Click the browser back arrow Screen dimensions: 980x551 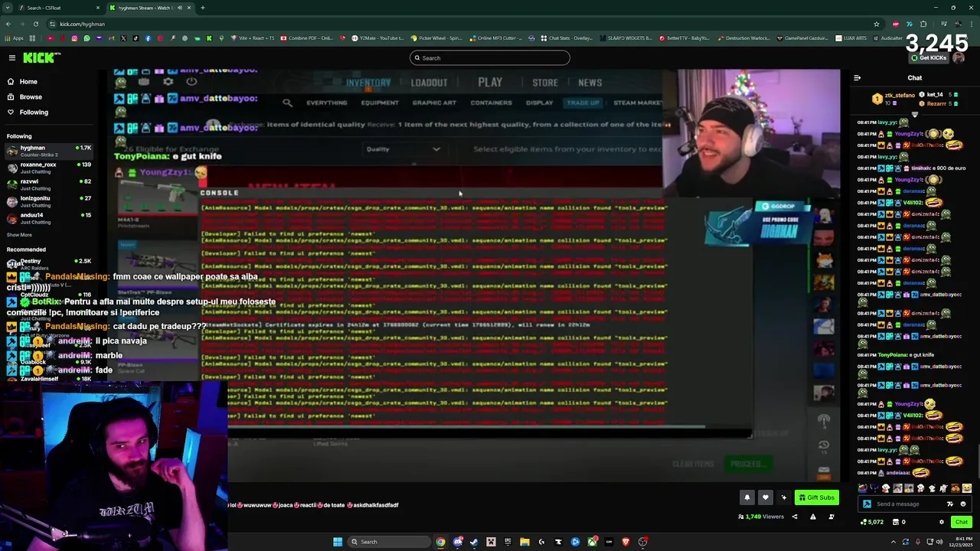pyautogui.click(x=8, y=24)
